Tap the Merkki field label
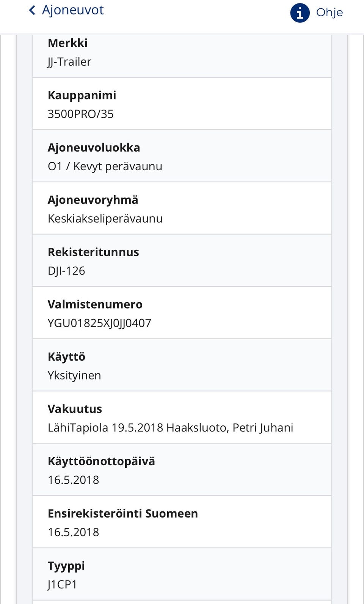This screenshot has width=364, height=604. tap(67, 42)
